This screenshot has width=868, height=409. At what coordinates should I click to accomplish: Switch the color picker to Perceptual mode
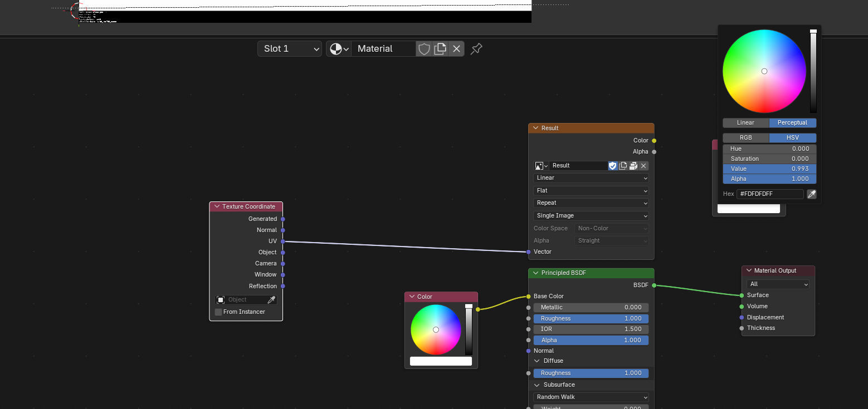click(793, 123)
